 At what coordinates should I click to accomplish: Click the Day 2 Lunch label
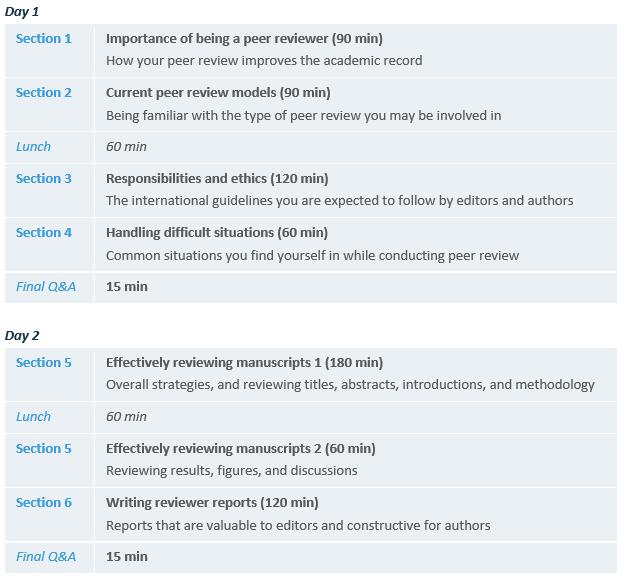tap(33, 416)
